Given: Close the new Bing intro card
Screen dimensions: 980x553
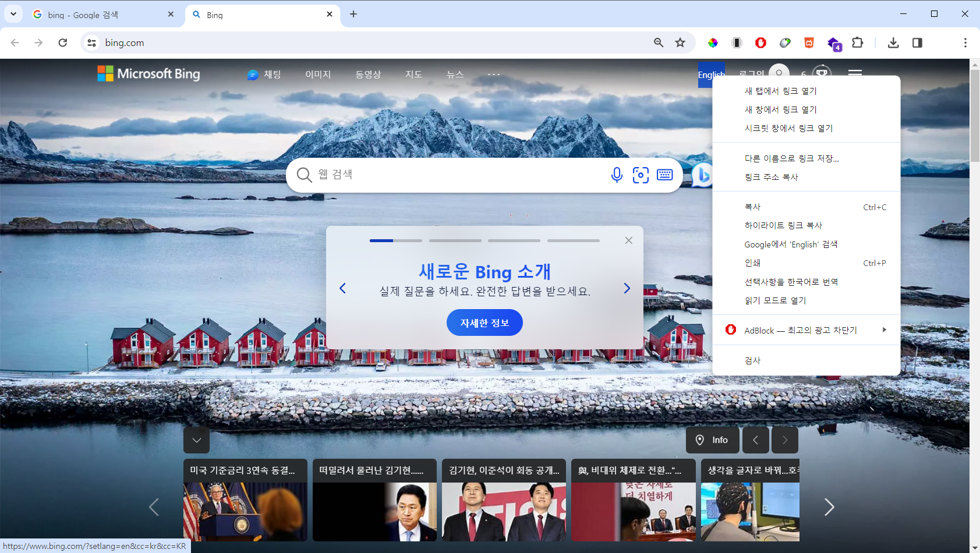Looking at the screenshot, I should [629, 240].
